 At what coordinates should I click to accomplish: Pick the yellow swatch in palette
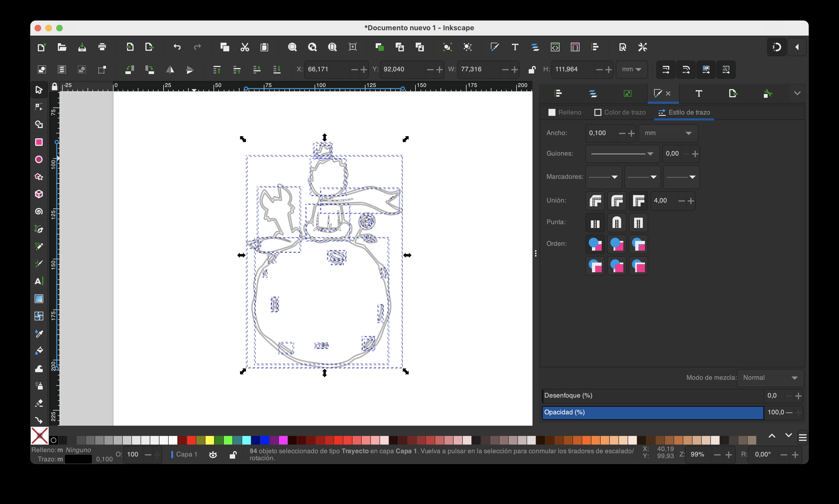point(210,441)
